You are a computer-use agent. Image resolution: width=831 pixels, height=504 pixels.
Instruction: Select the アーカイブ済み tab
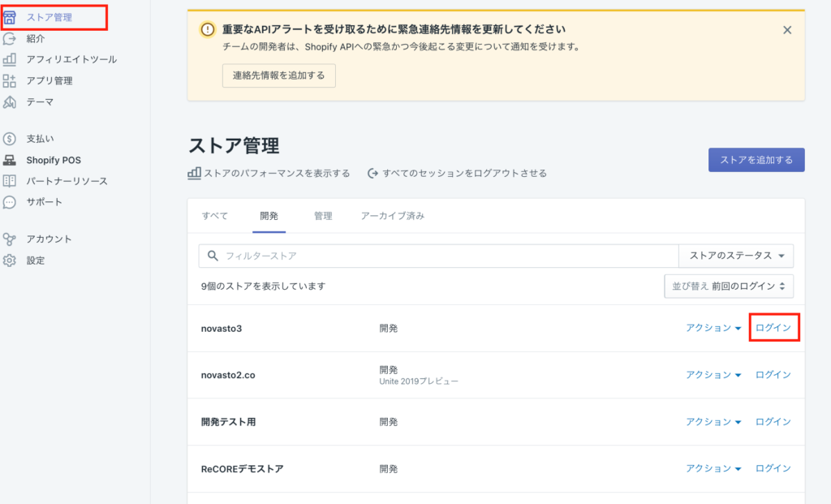(x=392, y=216)
